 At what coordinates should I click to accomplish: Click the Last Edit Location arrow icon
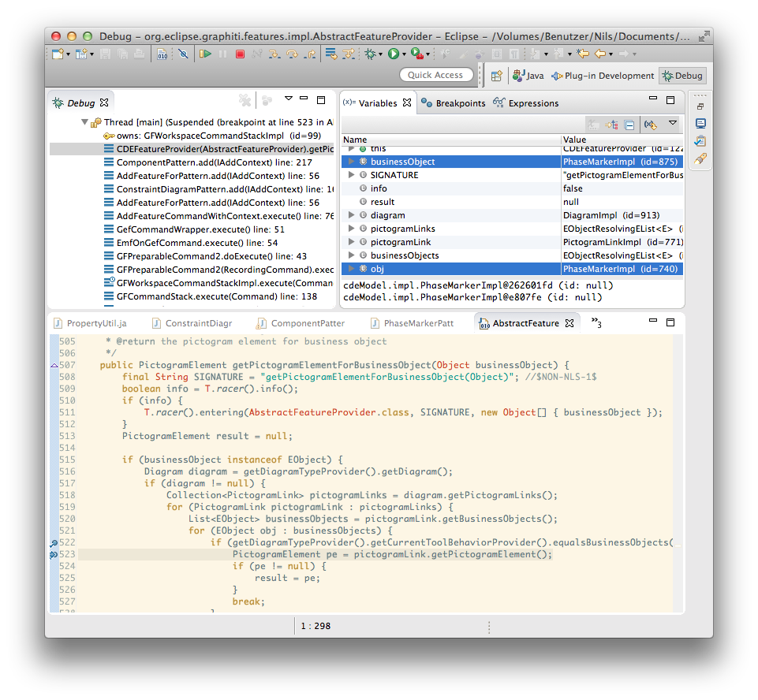click(x=583, y=54)
